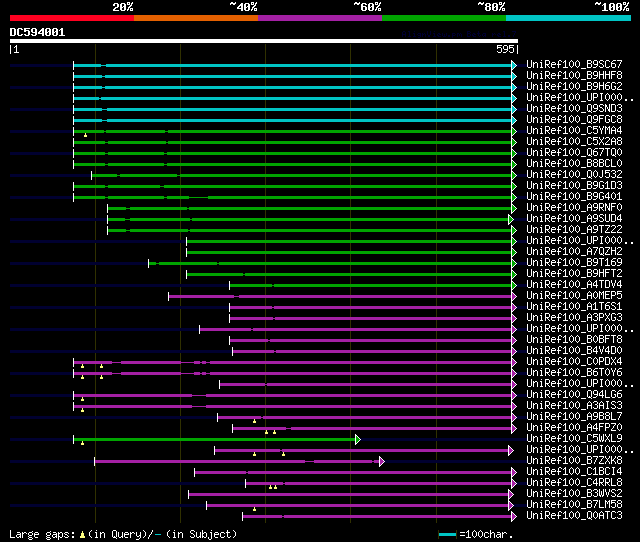
Task: Click the cyan ~100% identity legend segment
Action: click(x=569, y=18)
